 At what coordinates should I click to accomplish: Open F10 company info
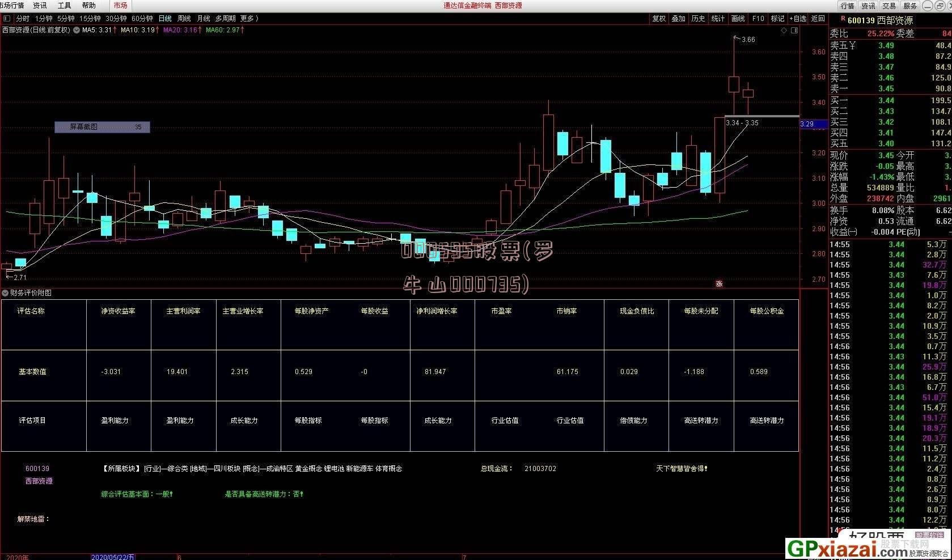[758, 19]
